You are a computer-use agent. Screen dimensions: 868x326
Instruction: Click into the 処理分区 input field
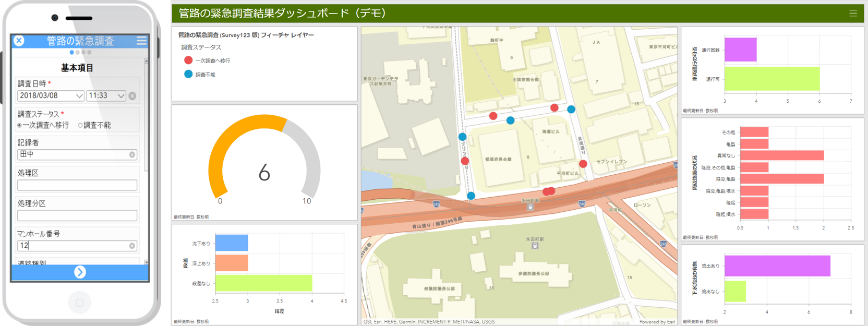pos(77,215)
